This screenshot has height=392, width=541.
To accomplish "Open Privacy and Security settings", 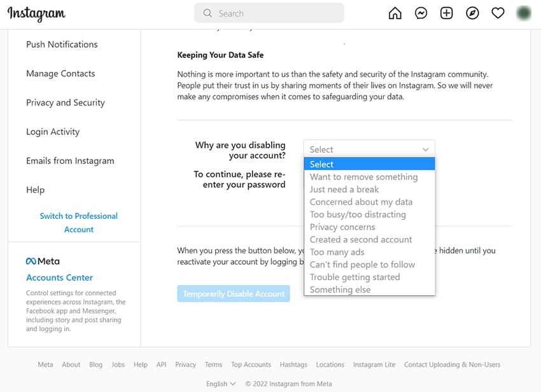I will point(65,102).
